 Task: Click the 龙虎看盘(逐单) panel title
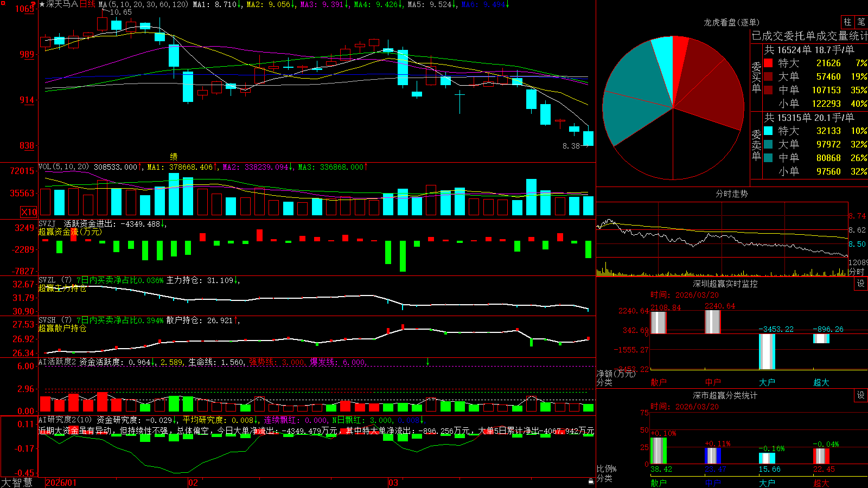coord(731,22)
